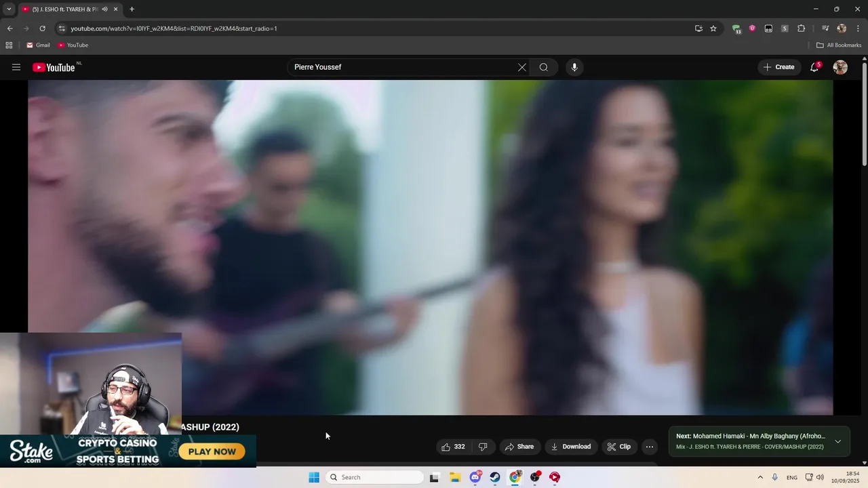Open red play app on taskbar

pyautogui.click(x=555, y=477)
